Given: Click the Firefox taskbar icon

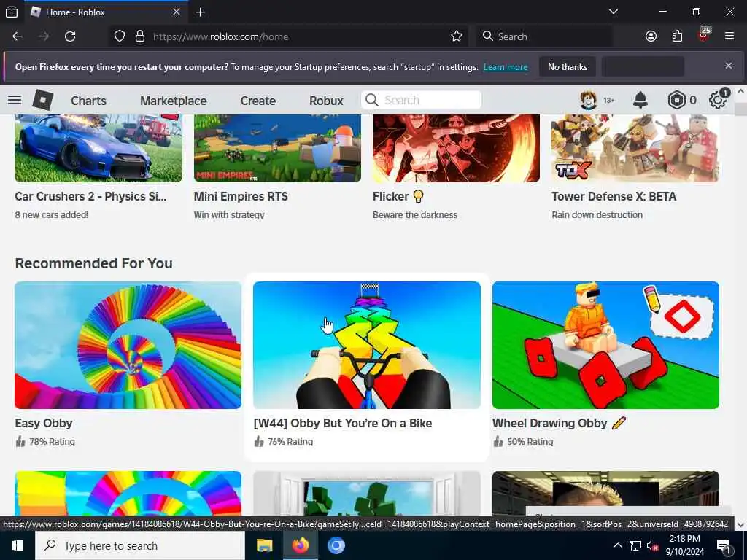Looking at the screenshot, I should [300, 545].
